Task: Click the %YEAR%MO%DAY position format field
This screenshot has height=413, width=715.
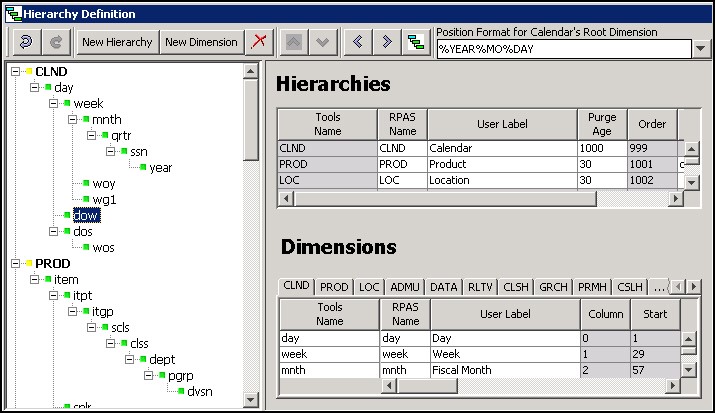Action: [564, 49]
